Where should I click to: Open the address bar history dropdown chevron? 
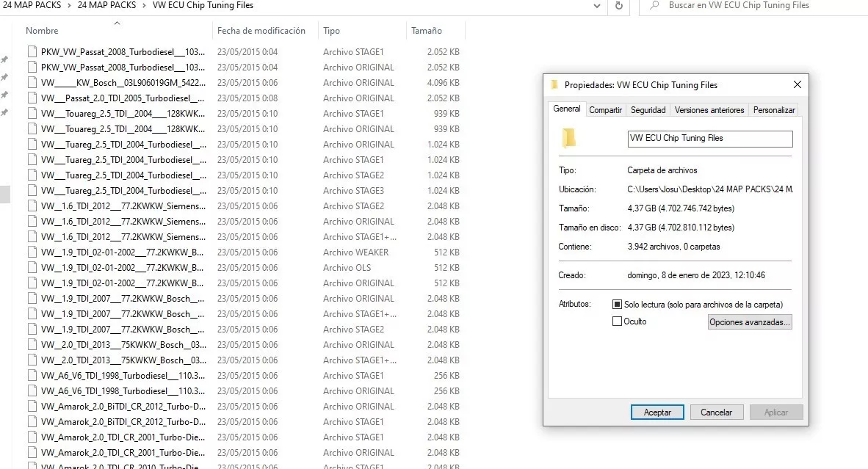coord(597,6)
